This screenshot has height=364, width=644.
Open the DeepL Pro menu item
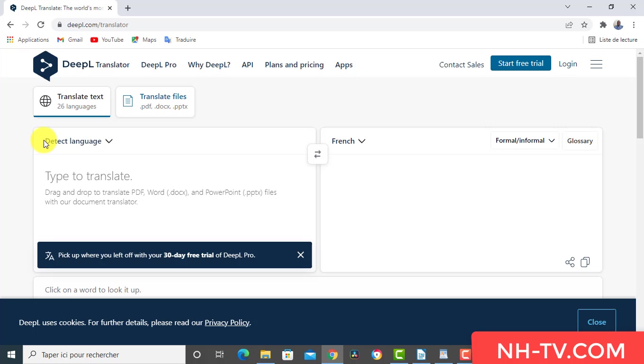[x=159, y=65]
